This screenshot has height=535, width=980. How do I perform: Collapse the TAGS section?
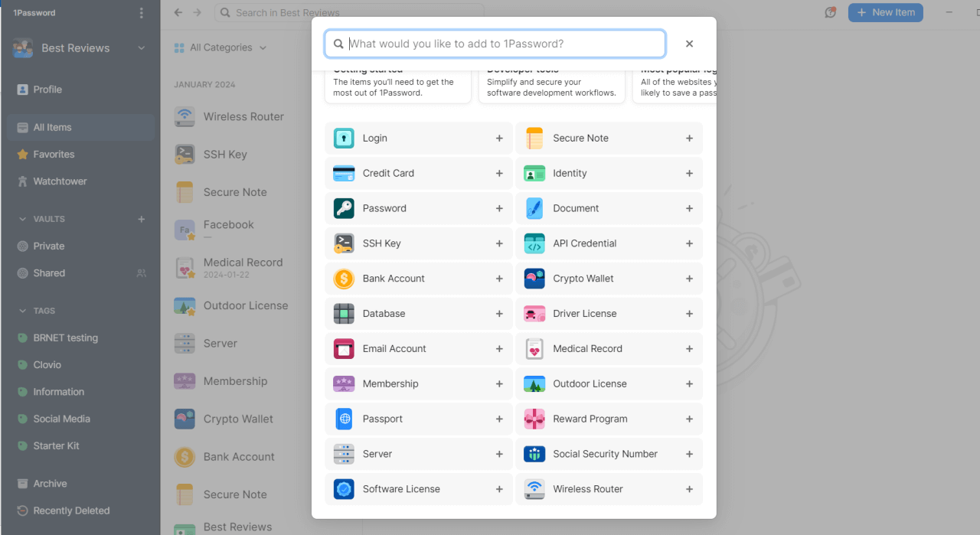(21, 310)
